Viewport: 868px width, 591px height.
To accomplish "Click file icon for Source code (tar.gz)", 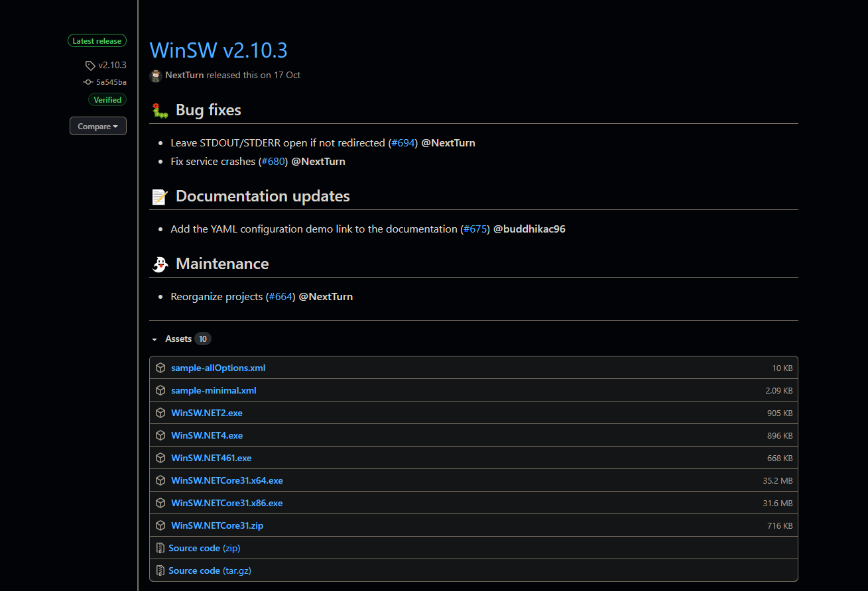I will (x=160, y=570).
